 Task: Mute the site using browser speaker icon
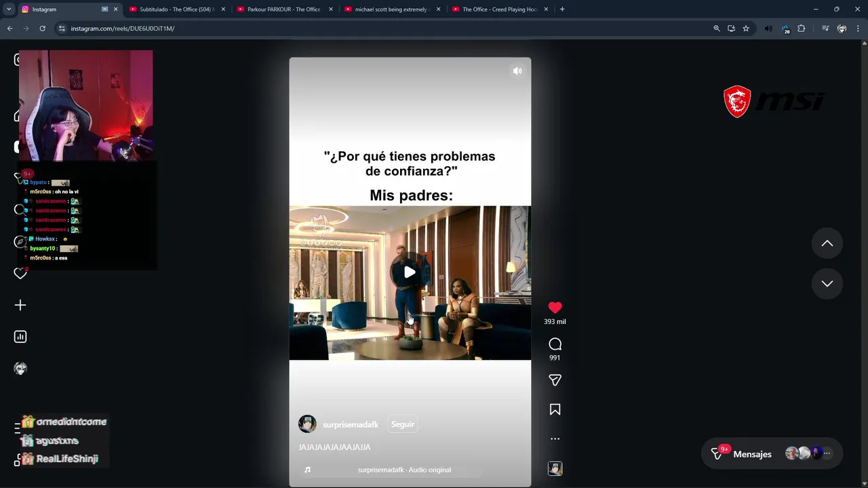768,28
